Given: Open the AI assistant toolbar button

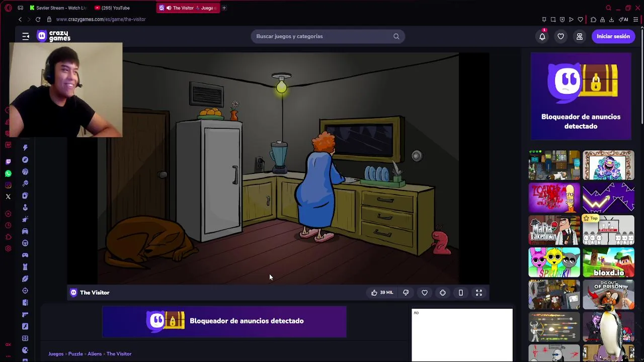Looking at the screenshot, I should [x=624, y=20].
